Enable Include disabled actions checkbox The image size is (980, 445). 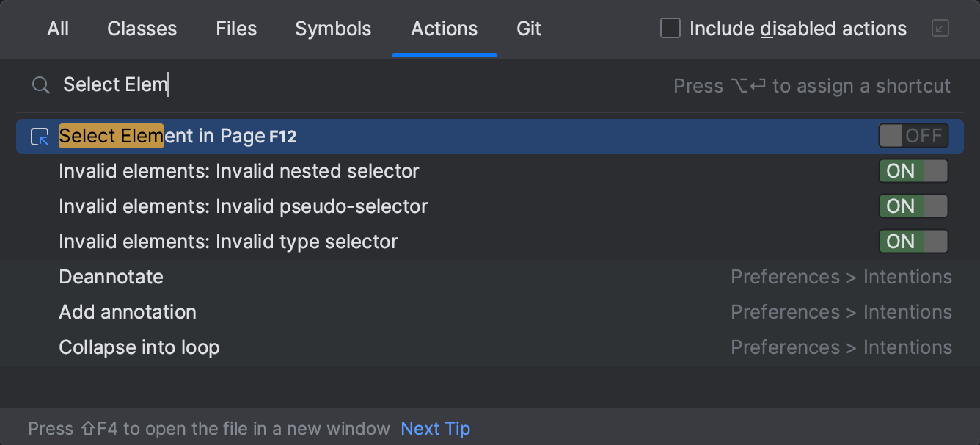point(670,29)
